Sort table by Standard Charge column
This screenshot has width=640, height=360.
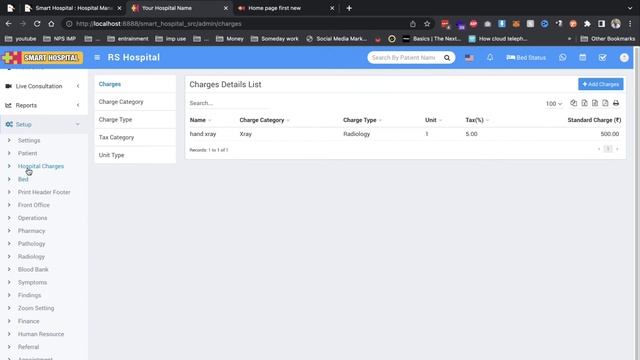click(x=594, y=120)
